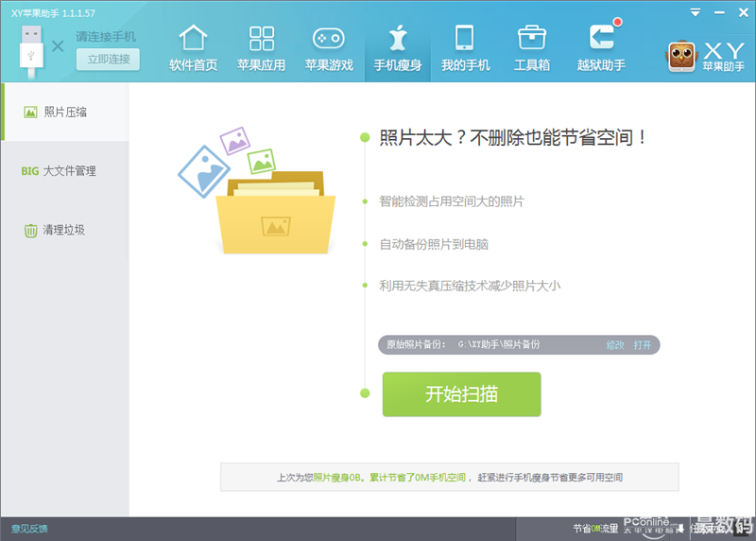The width and height of the screenshot is (756, 541).
Task: Click text 自动备份照片到电脑
Action: [434, 244]
